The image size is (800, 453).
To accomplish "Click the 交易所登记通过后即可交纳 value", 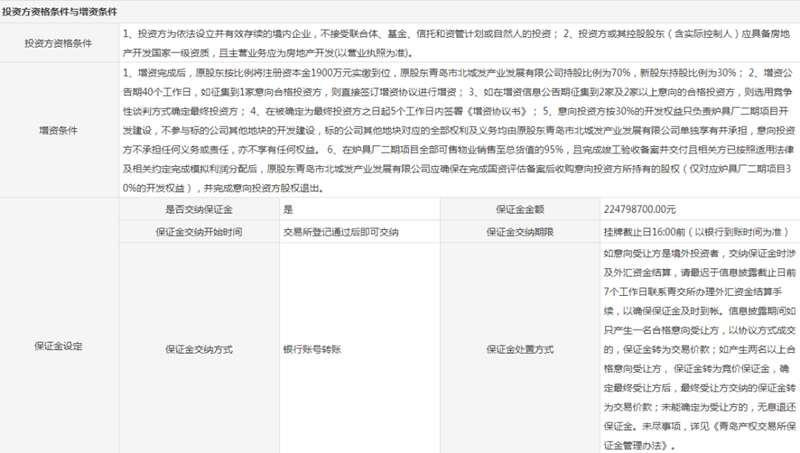I will 341,231.
